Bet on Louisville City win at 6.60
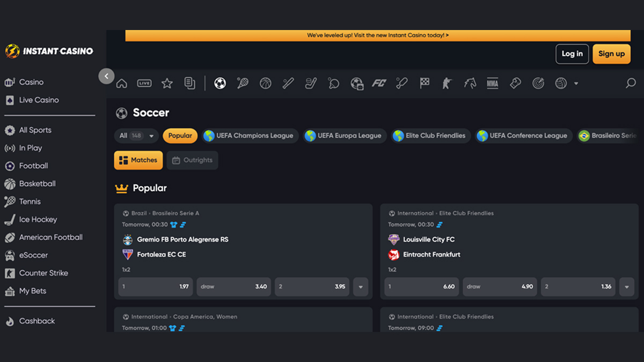644x362 pixels. [x=421, y=287]
